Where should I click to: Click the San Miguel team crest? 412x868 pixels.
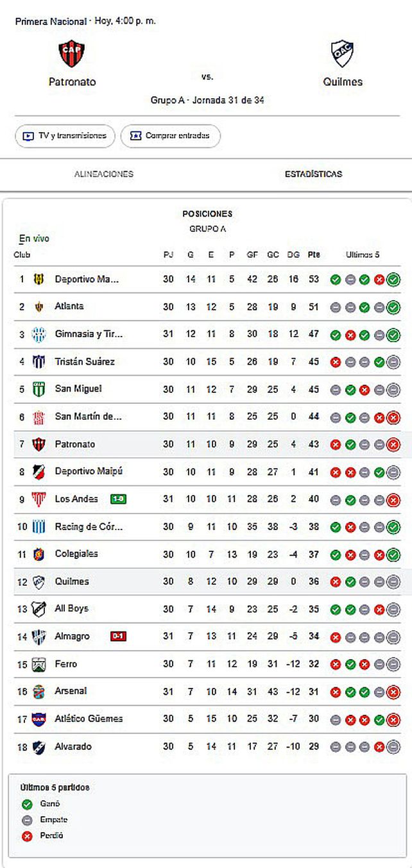[x=39, y=389]
